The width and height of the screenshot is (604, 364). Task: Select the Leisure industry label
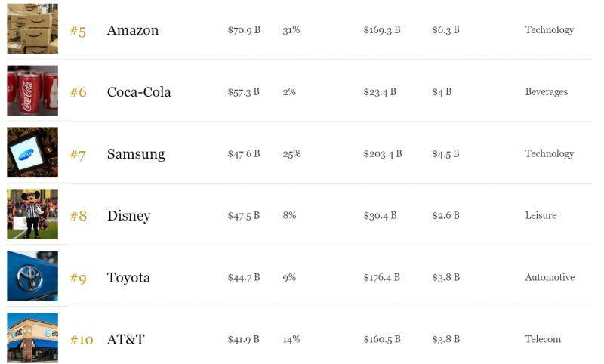point(541,216)
